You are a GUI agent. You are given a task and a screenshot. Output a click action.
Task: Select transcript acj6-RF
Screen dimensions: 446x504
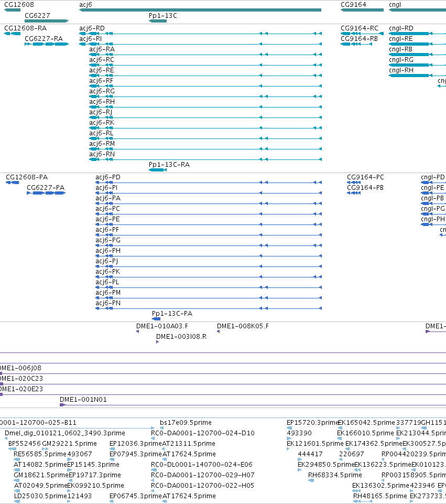(205, 86)
